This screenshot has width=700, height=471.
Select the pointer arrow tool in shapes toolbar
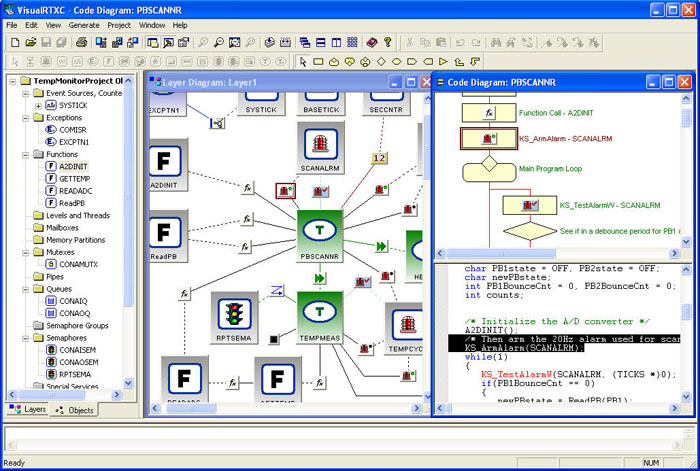click(x=303, y=62)
